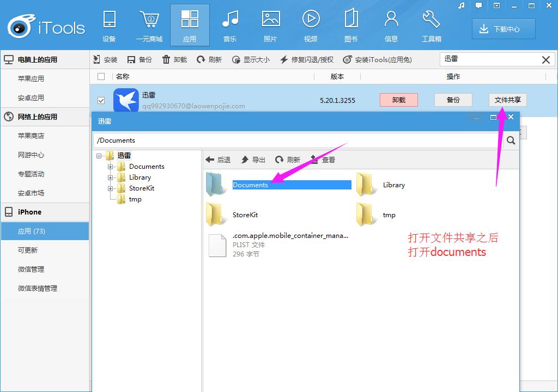Switch to the 应用 apps tab
The image size is (558, 392).
pos(190,26)
